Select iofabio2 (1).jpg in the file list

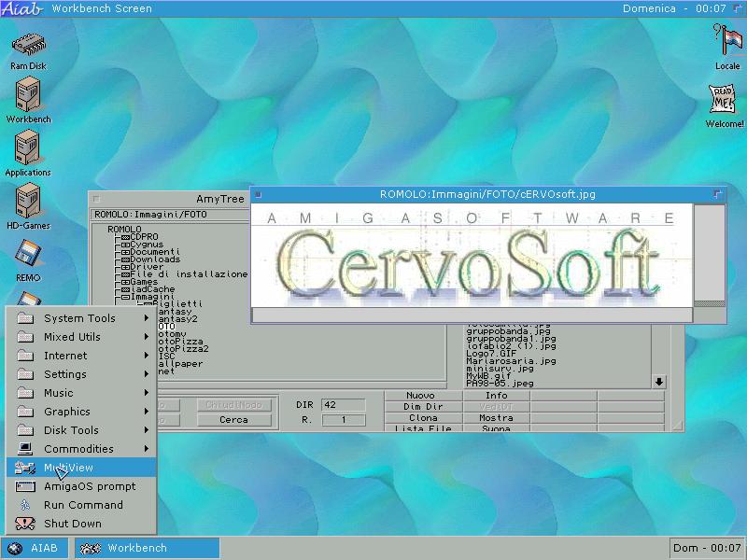[x=511, y=346]
